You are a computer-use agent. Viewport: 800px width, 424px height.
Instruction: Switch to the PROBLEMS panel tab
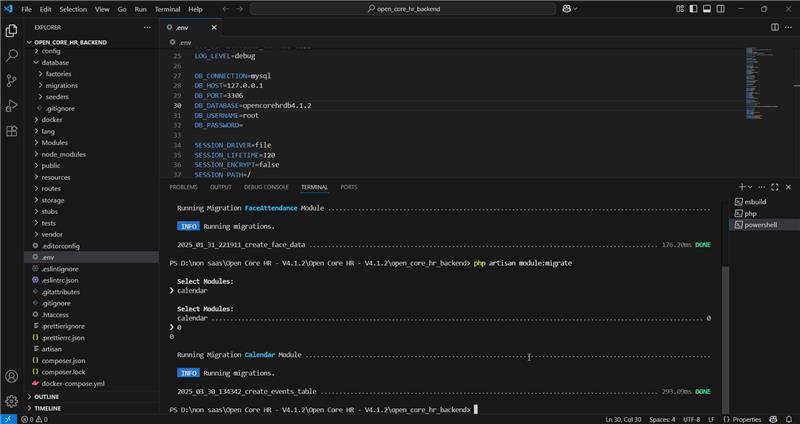183,187
